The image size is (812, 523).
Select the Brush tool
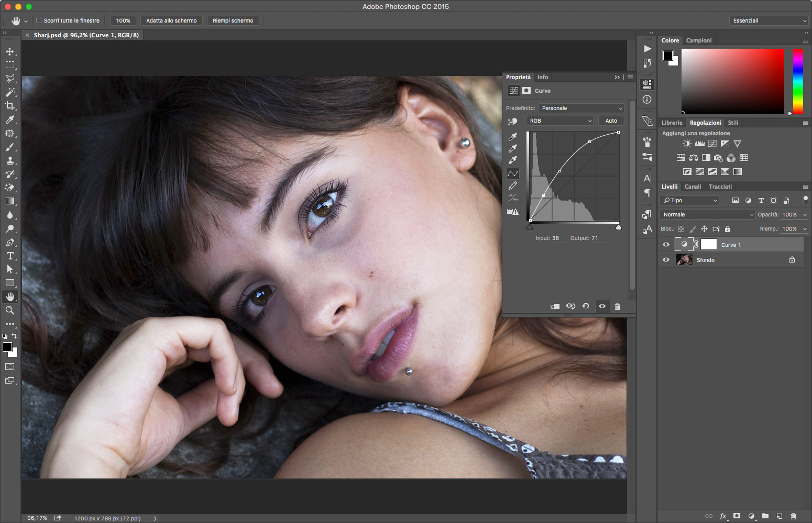tap(10, 147)
